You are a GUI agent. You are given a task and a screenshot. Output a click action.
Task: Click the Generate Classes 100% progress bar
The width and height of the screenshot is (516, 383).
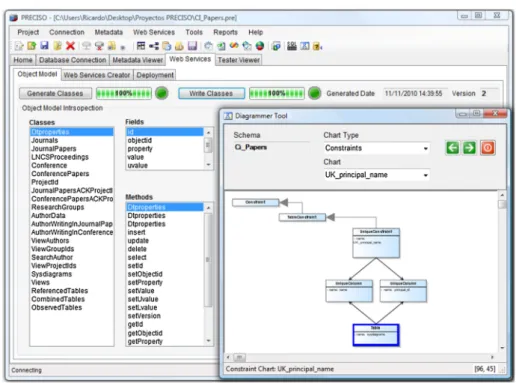click(124, 93)
